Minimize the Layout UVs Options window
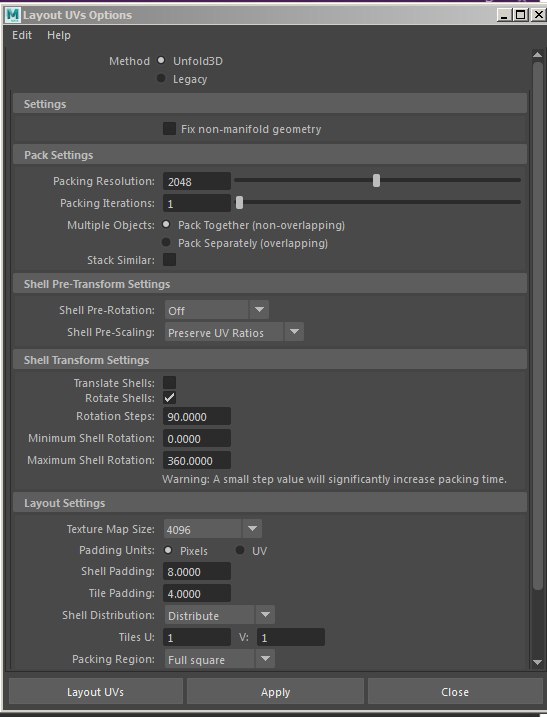 pyautogui.click(x=504, y=15)
